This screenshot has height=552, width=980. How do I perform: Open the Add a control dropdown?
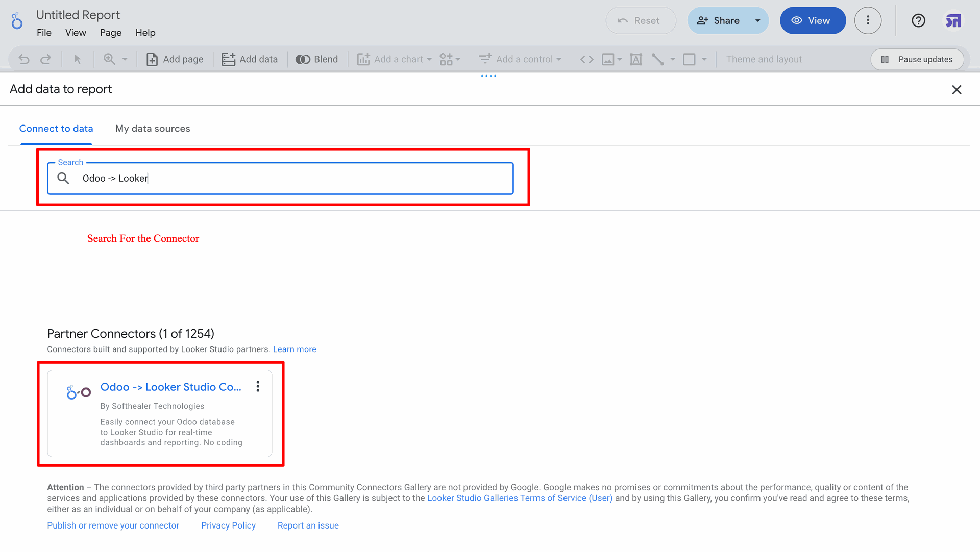tap(520, 59)
